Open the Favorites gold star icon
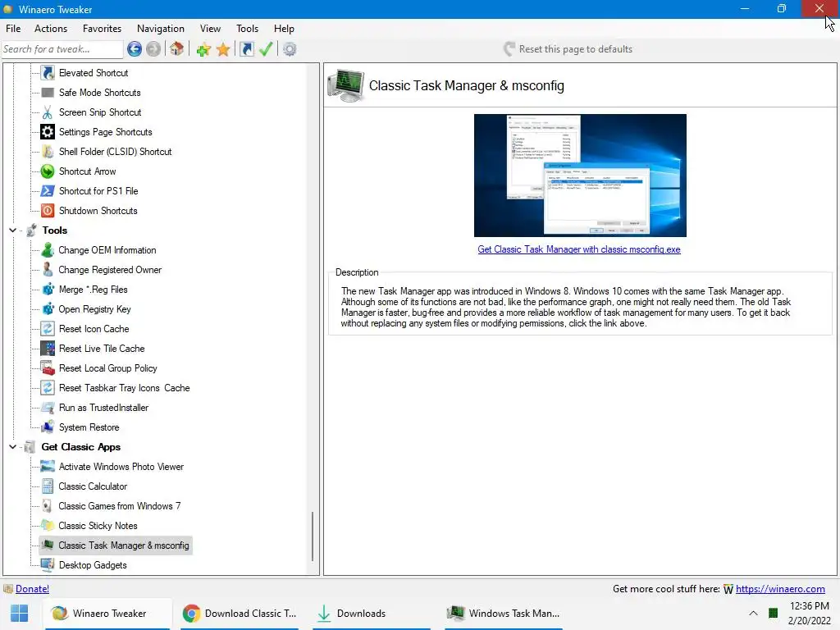The width and height of the screenshot is (840, 630). tap(223, 50)
